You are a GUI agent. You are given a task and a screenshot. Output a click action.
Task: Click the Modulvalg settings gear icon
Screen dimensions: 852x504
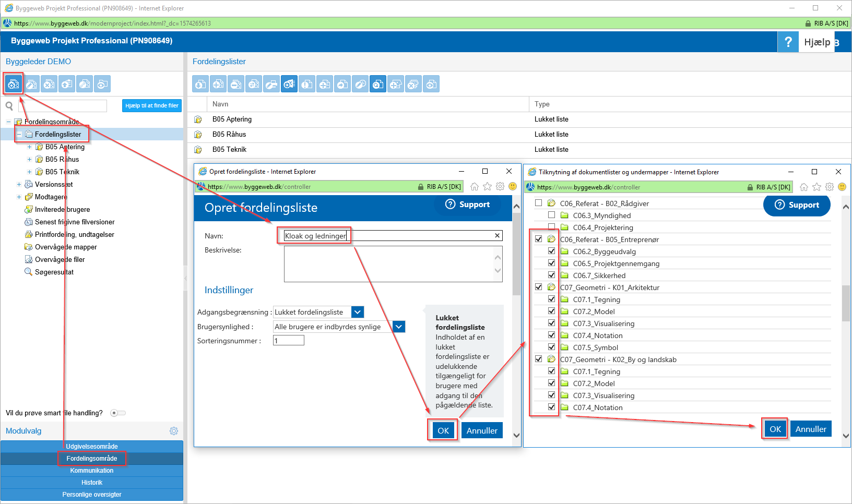click(x=174, y=431)
